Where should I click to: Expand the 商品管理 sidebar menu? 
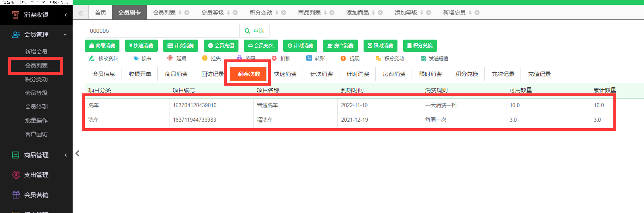click(65, 155)
